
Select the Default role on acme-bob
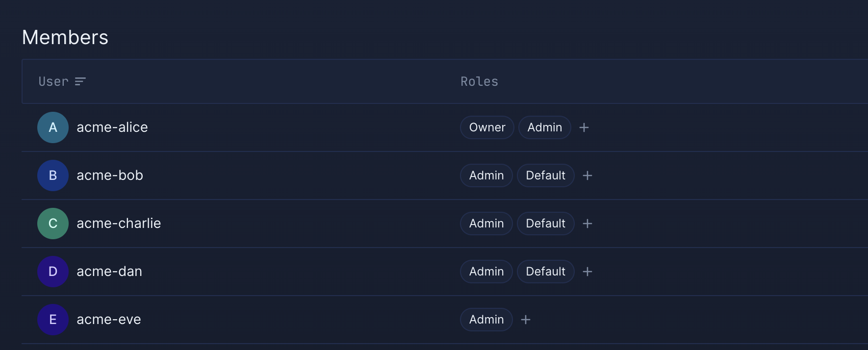coord(545,175)
